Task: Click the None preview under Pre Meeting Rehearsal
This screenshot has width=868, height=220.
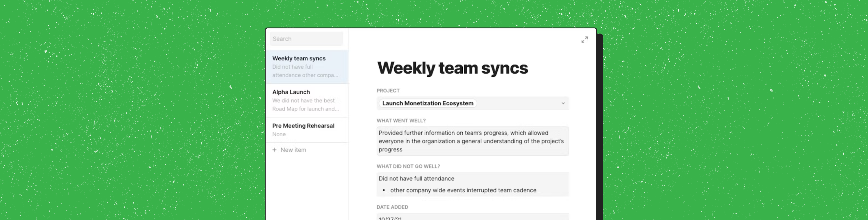Action: [279, 134]
